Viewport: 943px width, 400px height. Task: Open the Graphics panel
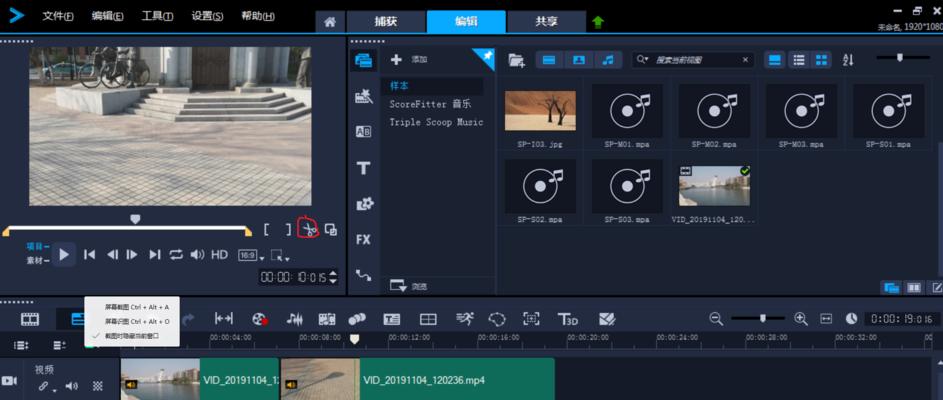click(x=363, y=204)
